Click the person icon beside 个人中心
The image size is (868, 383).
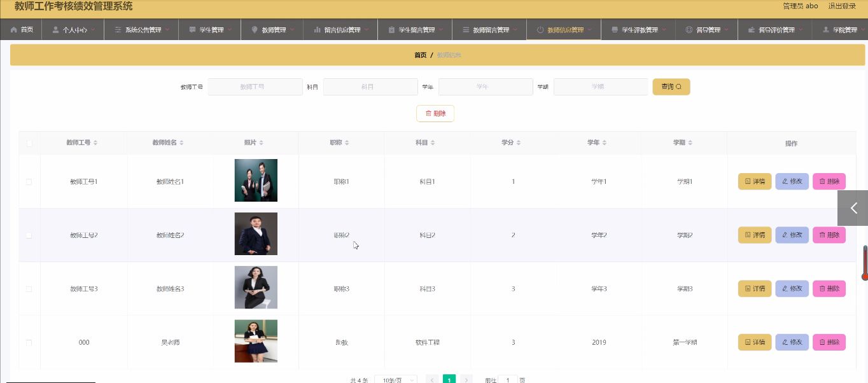[55, 29]
